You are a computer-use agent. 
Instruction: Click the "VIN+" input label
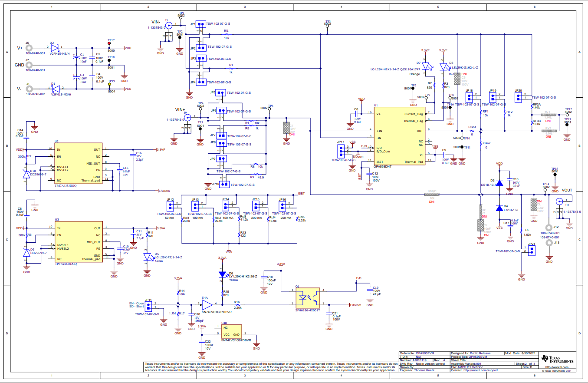(180, 110)
